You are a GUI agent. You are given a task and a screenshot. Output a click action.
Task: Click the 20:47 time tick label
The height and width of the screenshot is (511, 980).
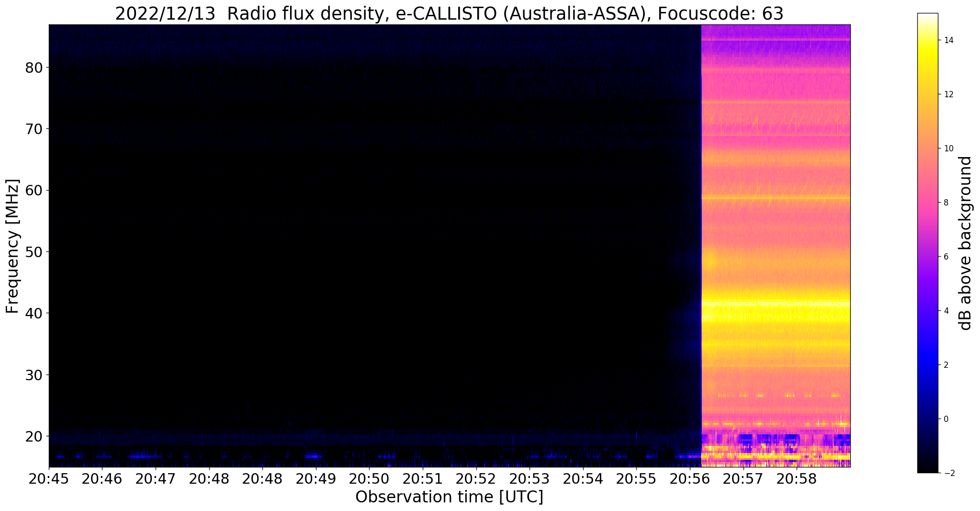pos(156,479)
